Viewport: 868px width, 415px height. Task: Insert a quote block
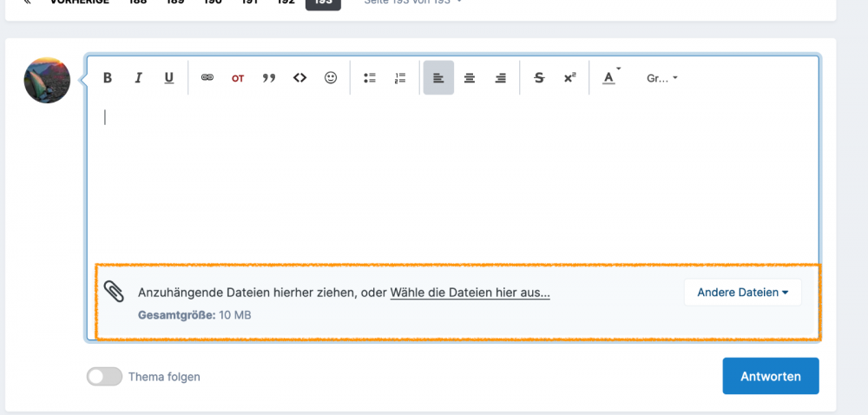coord(269,78)
